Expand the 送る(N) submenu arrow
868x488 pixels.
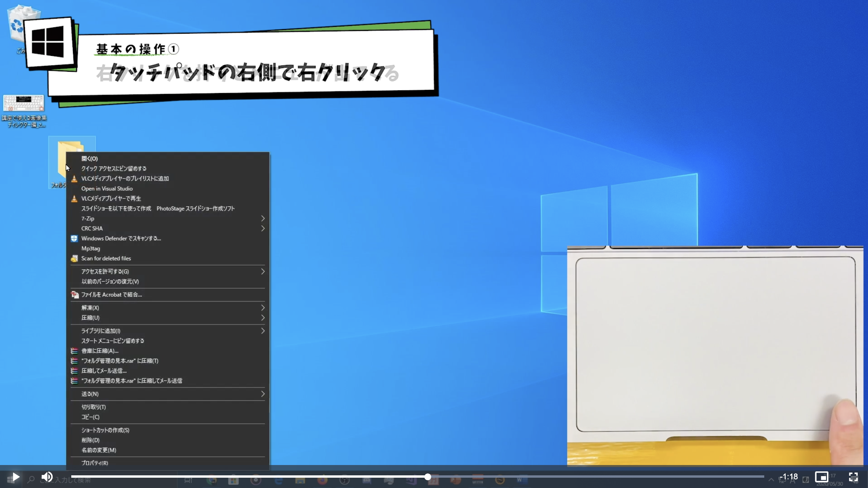point(263,394)
